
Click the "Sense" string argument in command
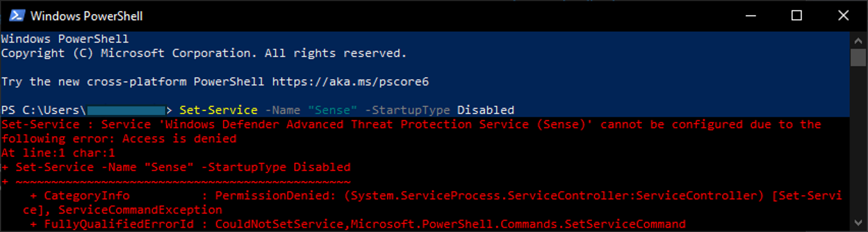pyautogui.click(x=332, y=110)
